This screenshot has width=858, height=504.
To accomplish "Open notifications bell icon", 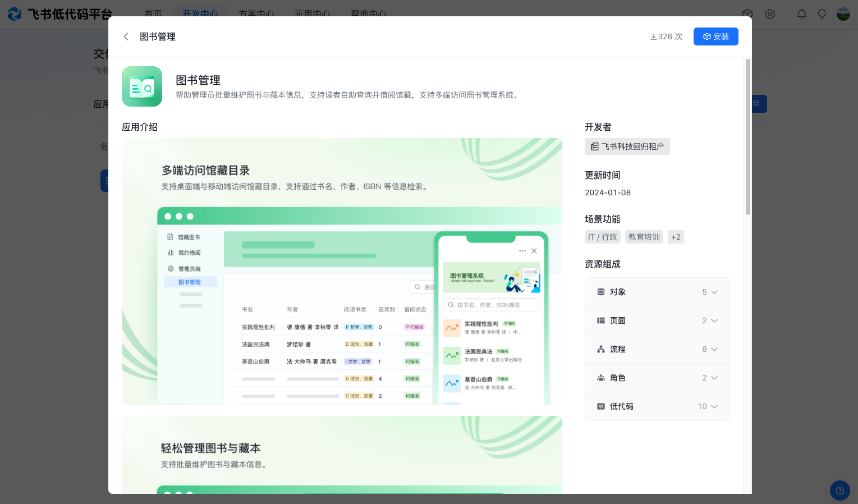I will 802,14.
